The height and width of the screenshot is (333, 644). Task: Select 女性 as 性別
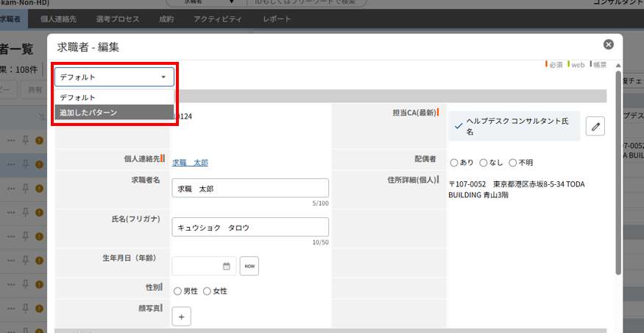(208, 291)
